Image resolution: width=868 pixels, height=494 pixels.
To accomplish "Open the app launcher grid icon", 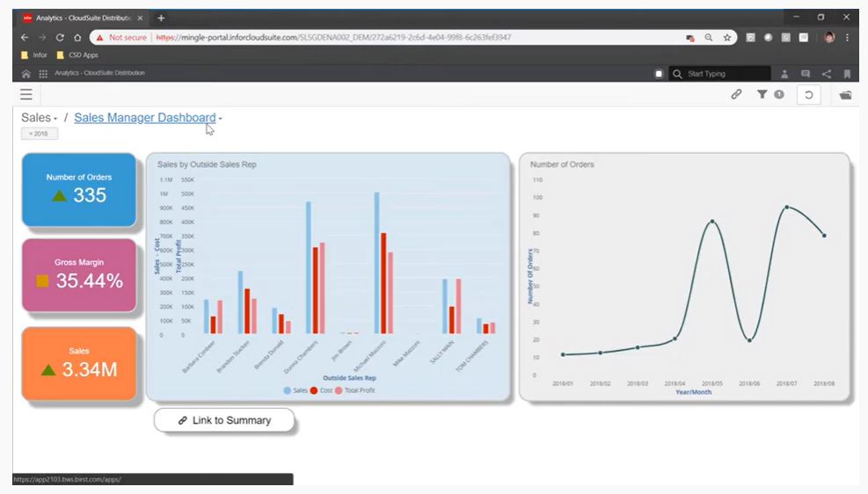I will click(43, 74).
